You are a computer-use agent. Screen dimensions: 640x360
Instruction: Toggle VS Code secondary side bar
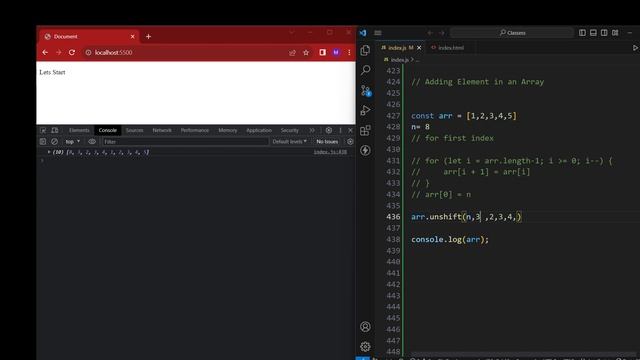tap(604, 33)
